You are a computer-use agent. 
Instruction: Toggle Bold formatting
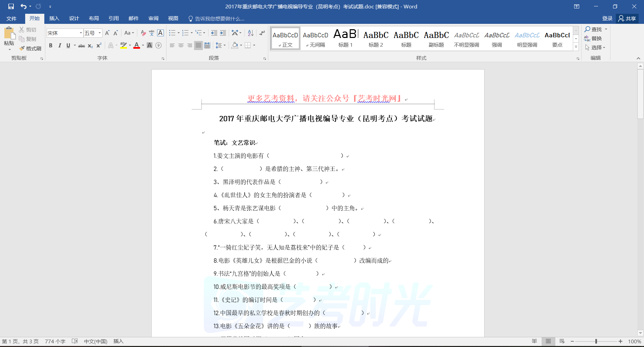(51, 45)
